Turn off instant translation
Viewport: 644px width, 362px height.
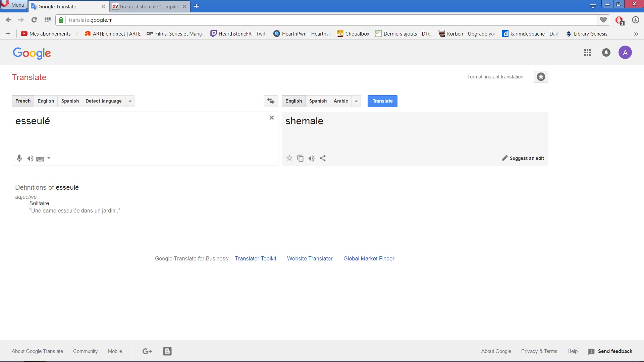(495, 76)
